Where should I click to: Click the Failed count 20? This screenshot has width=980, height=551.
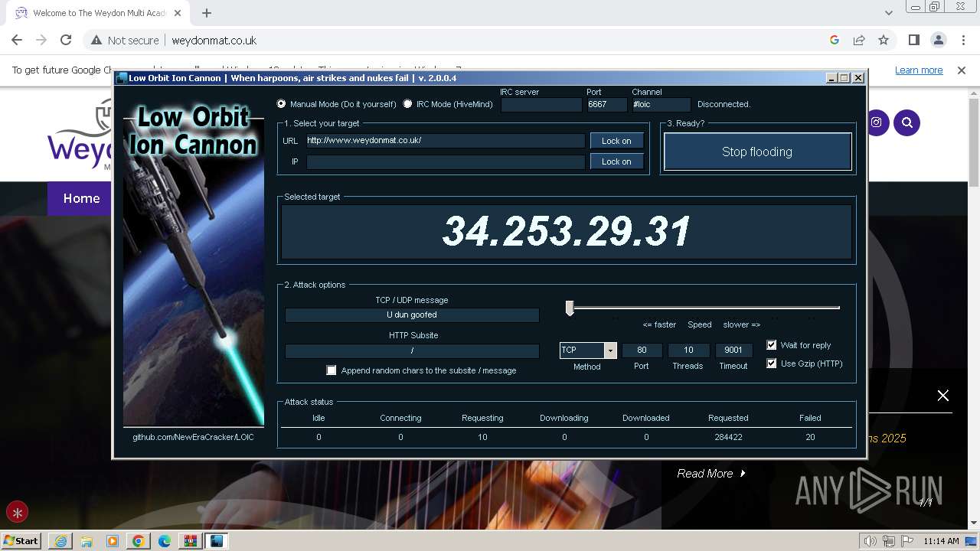coord(810,437)
